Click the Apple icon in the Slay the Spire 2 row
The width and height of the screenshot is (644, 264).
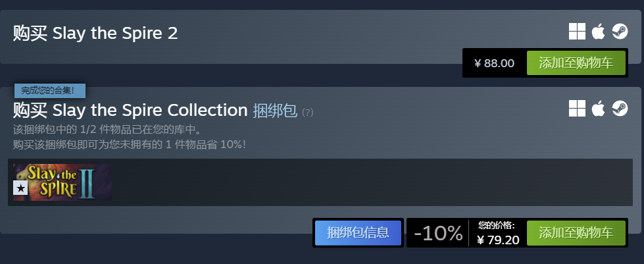coord(599,31)
